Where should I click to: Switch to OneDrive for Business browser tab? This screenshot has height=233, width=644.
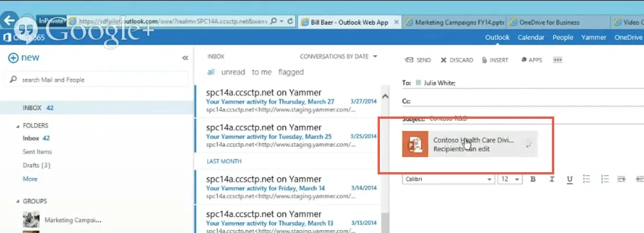[x=558, y=23]
